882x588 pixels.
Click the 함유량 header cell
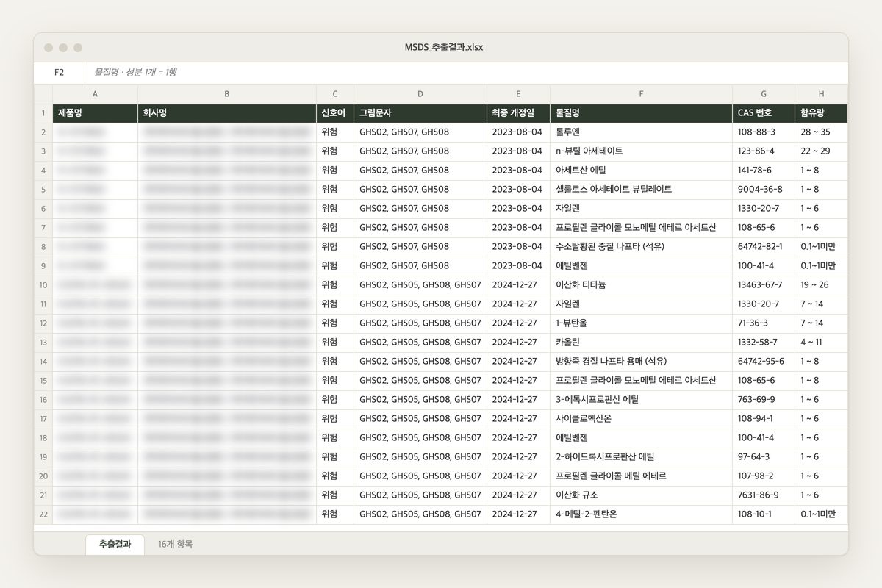[821, 113]
